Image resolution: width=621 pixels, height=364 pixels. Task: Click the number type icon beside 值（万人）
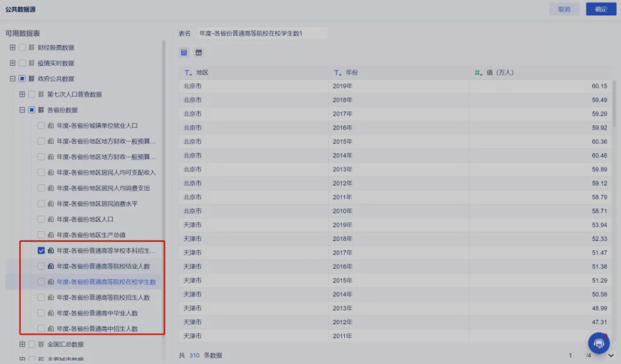pyautogui.click(x=478, y=73)
